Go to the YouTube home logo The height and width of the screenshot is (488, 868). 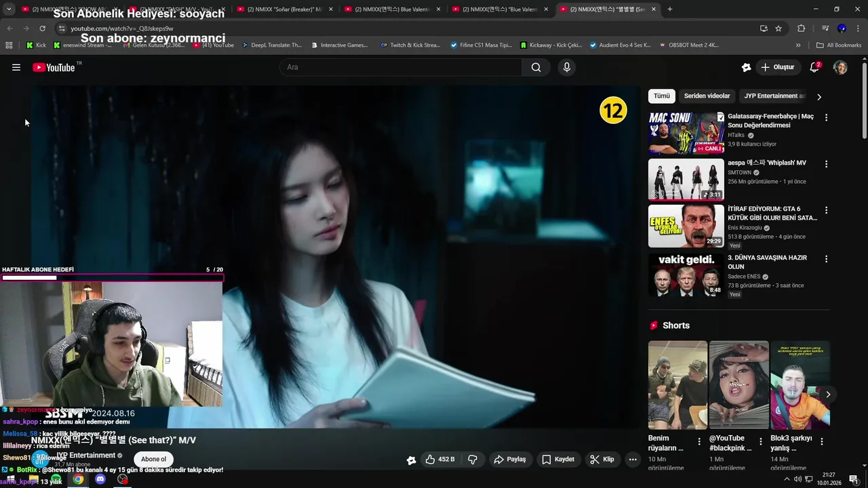[54, 67]
